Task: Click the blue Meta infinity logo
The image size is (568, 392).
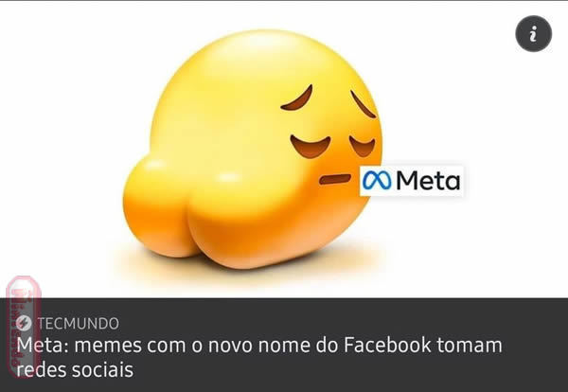Action: tap(377, 181)
